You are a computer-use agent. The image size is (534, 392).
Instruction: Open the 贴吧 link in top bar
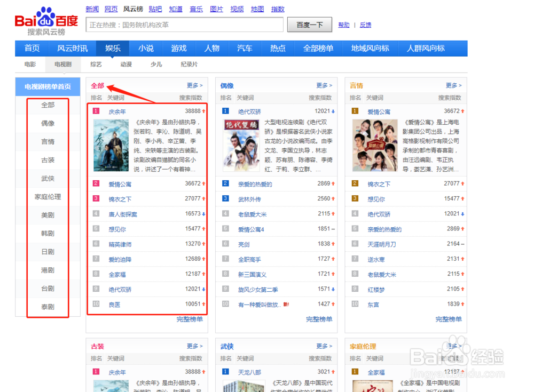[155, 9]
